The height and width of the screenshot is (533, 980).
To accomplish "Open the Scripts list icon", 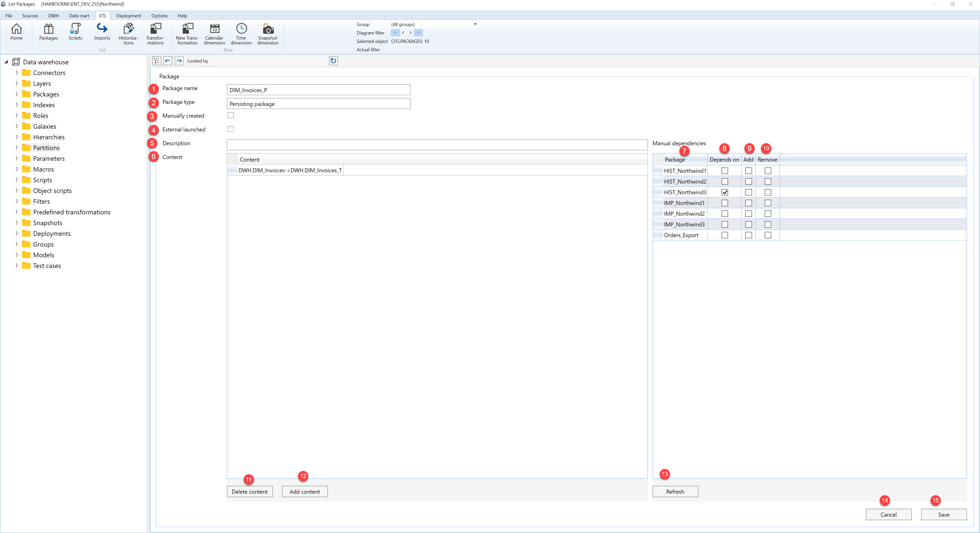I will point(75,32).
